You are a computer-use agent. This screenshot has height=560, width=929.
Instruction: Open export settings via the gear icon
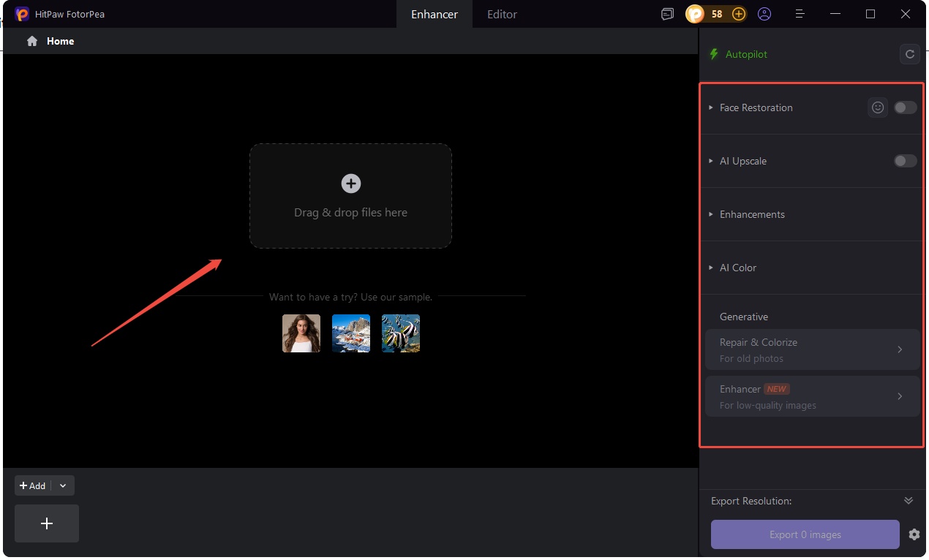point(914,534)
